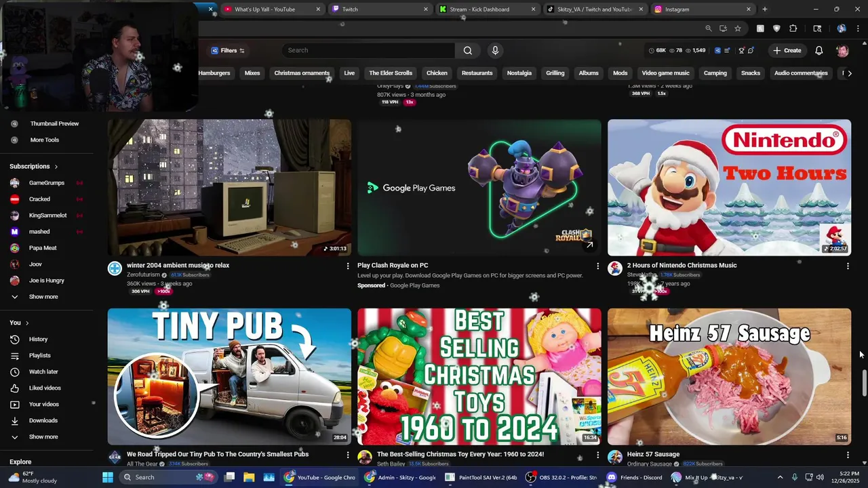
Task: Open video options for winter 2004 ambient music
Action: click(348, 266)
